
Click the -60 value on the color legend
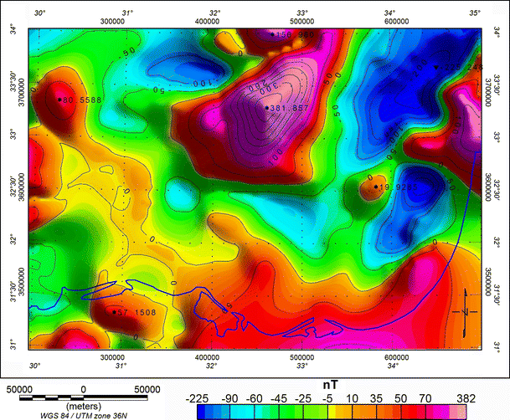(x=255, y=398)
